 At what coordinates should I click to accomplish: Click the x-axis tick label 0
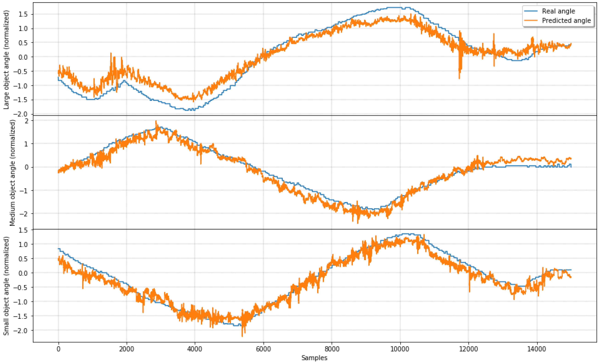[58, 349]
